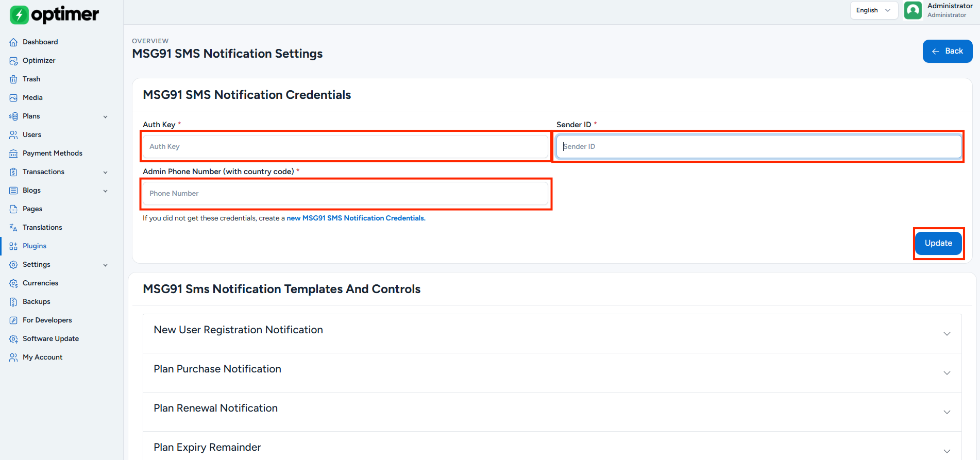Click the Pages document icon
The width and height of the screenshot is (980, 460).
click(x=13, y=209)
